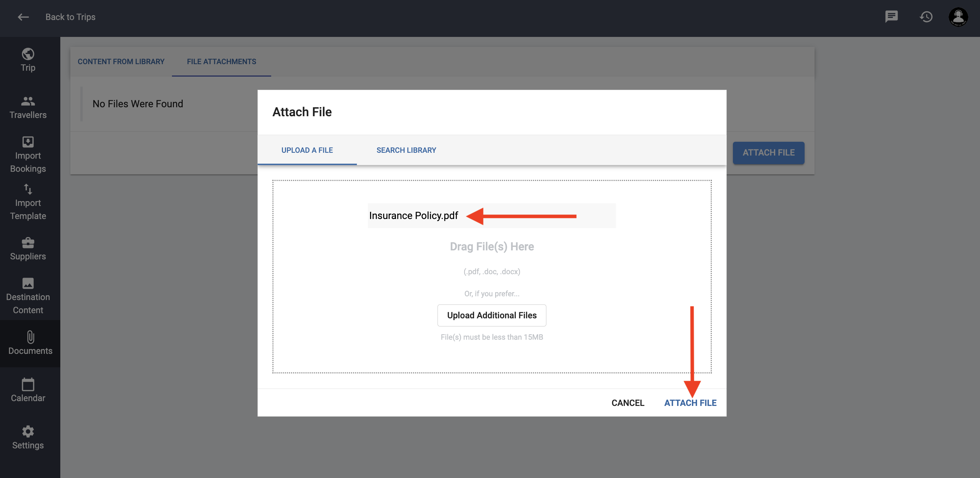Click Upload Additional Files button
The height and width of the screenshot is (478, 980).
(x=491, y=315)
